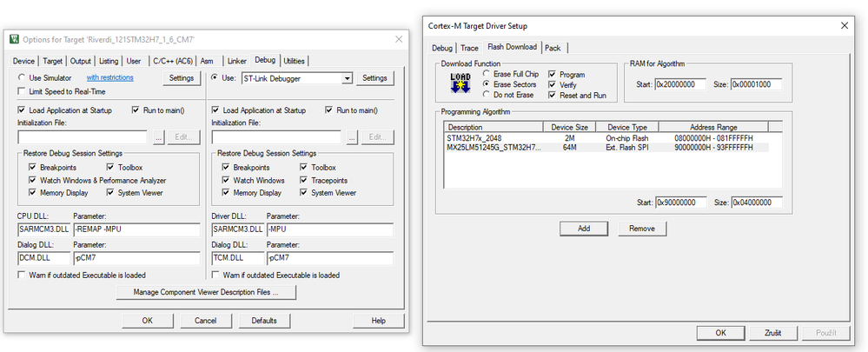
Task: Click the Zrušit button
Action: point(772,333)
